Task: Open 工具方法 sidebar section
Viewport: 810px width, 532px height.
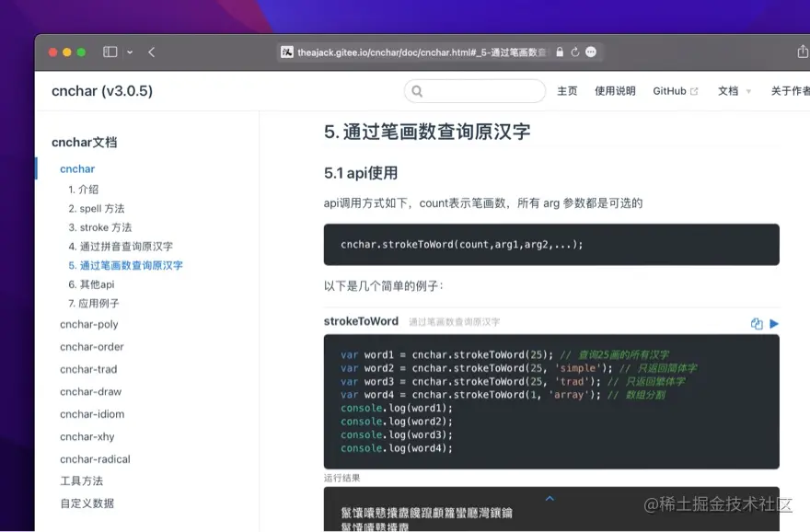Action: point(82,480)
